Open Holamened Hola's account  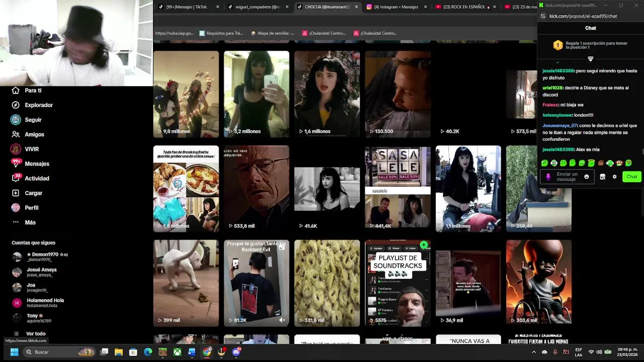point(39,303)
